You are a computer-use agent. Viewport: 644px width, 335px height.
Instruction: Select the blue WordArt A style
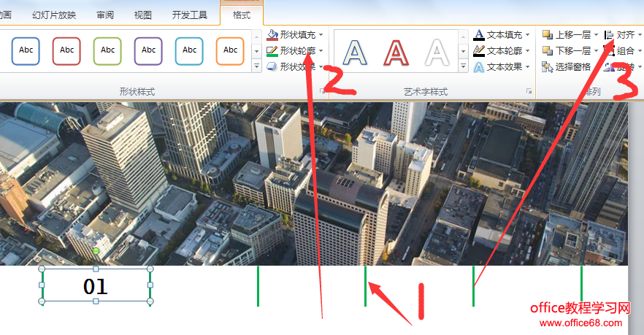tap(355, 53)
